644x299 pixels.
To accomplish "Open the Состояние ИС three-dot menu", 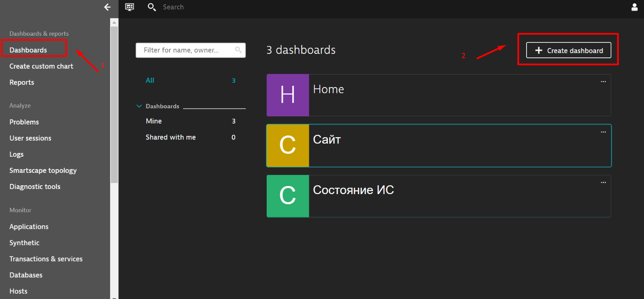I will pyautogui.click(x=603, y=182).
